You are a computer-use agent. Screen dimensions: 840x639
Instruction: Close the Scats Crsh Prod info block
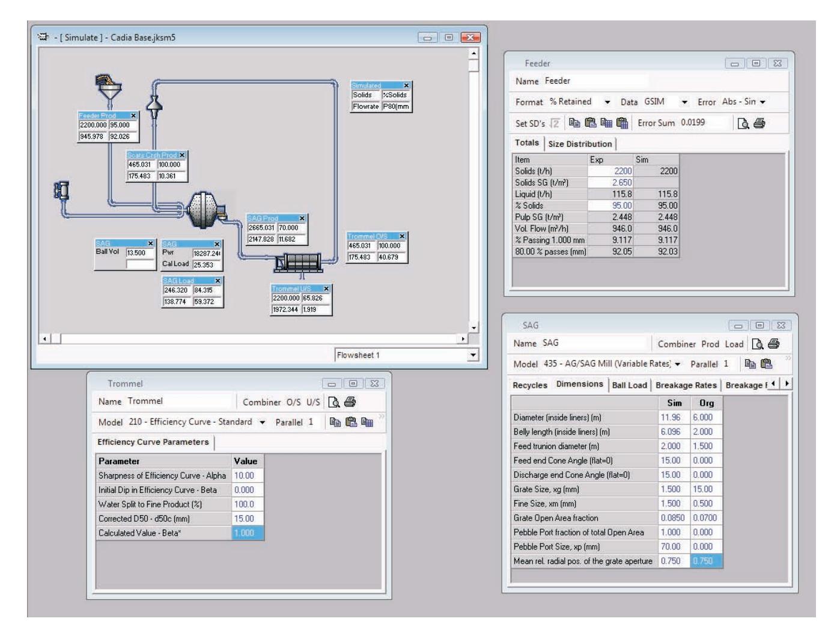click(182, 155)
